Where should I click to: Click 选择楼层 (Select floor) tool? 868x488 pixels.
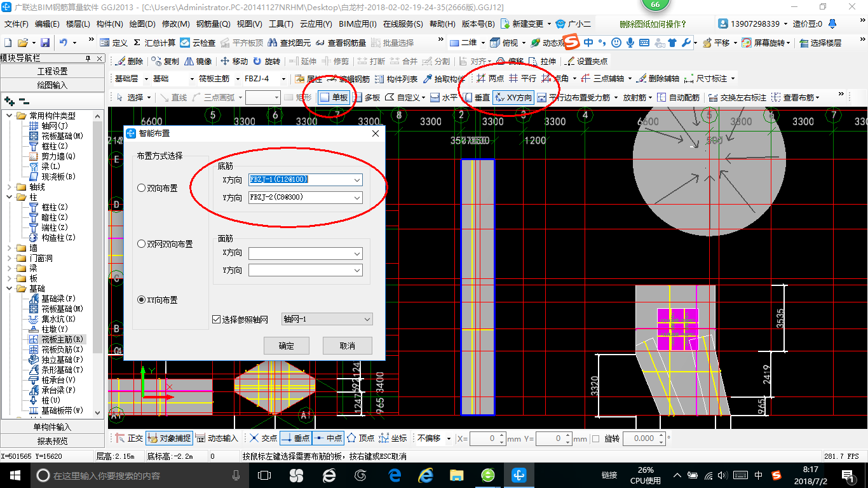[x=820, y=43]
